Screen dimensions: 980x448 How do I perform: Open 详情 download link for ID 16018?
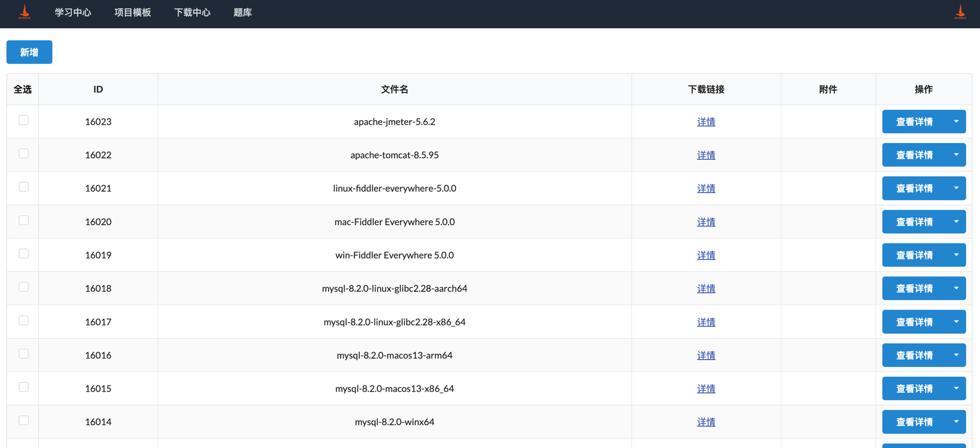point(706,288)
